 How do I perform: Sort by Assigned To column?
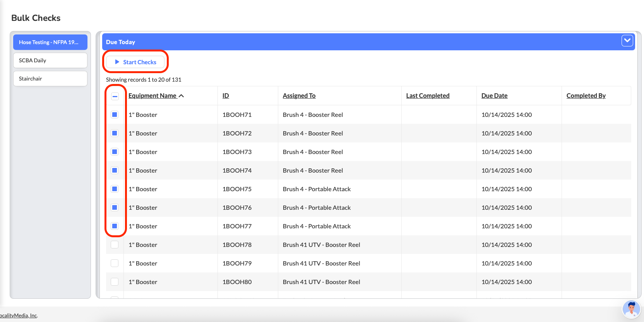pos(299,96)
